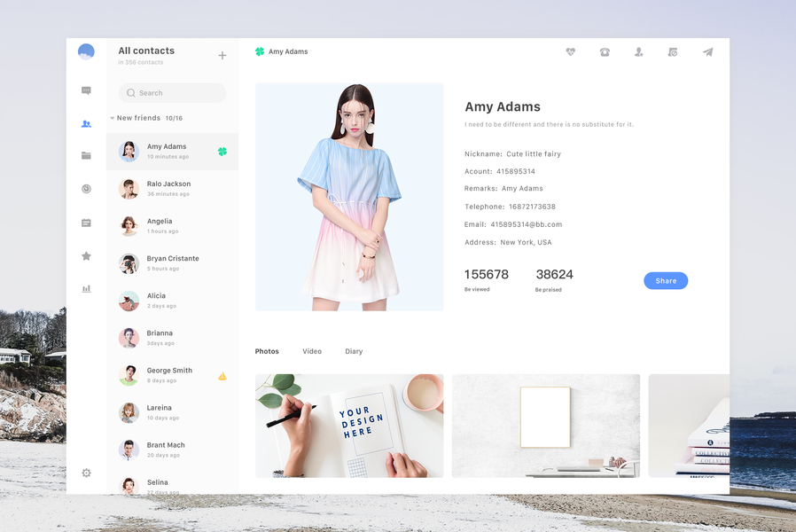This screenshot has width=796, height=532.
Task: Open the clock history sidebar icon
Action: (x=86, y=189)
